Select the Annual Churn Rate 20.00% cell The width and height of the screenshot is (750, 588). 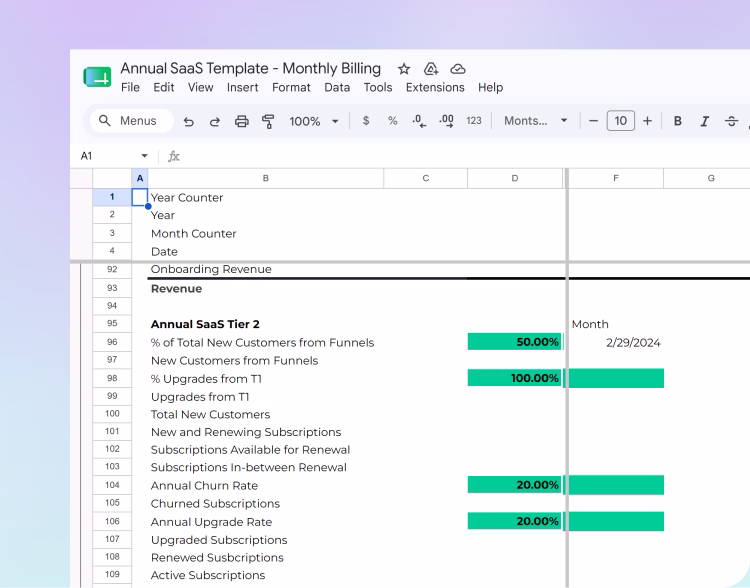(515, 485)
